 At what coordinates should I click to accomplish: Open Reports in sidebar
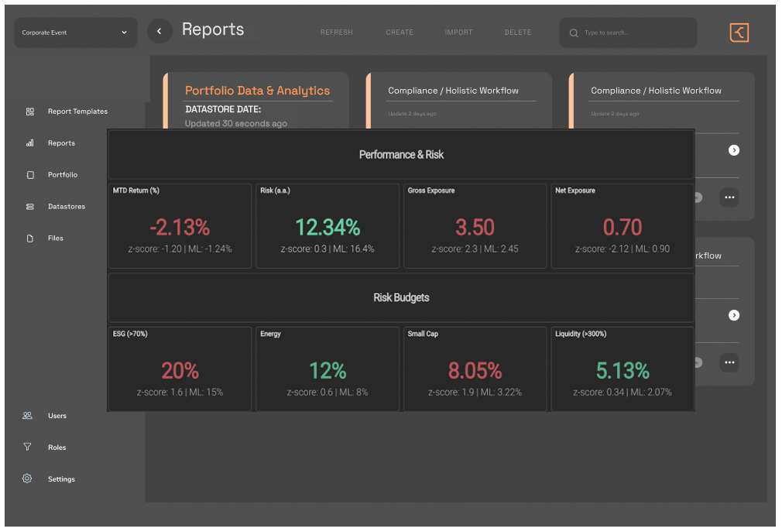[61, 143]
